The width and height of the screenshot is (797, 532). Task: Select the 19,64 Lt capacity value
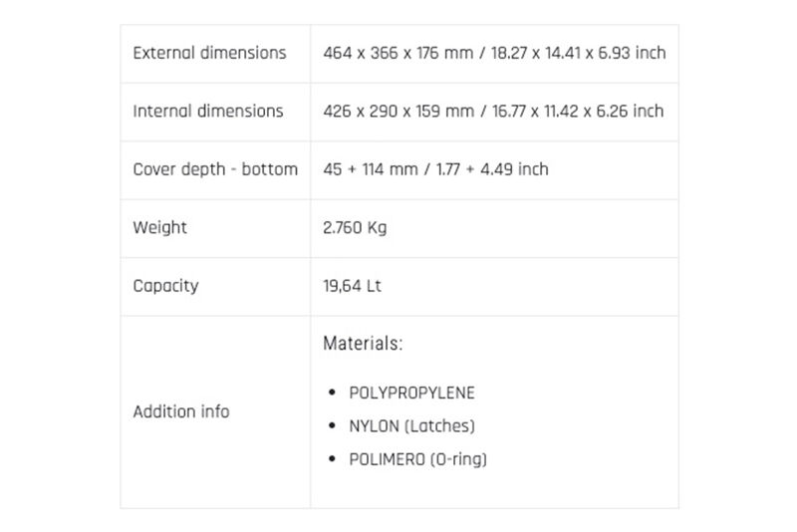(353, 286)
